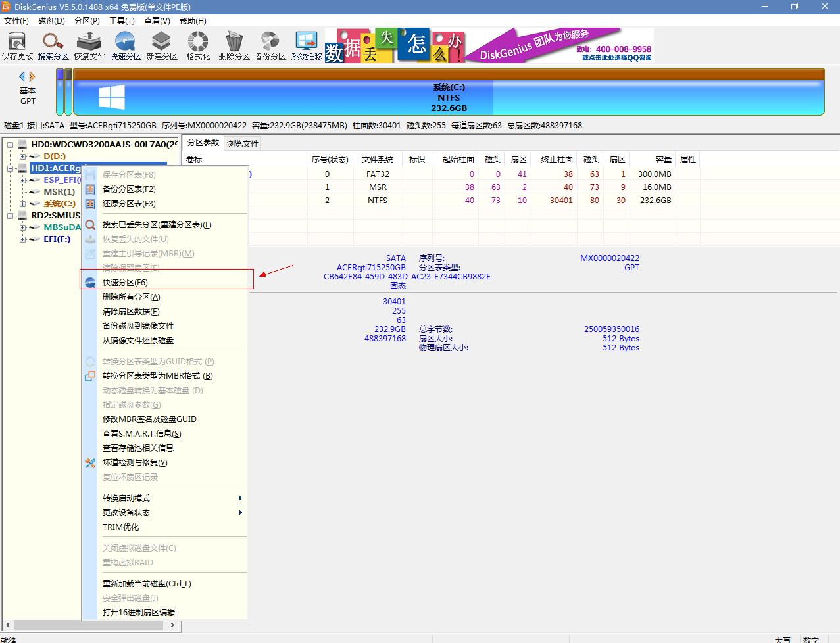
Task: Collapse the HD0:WDCWD3200AAJS disk tree node
Action: (11, 145)
